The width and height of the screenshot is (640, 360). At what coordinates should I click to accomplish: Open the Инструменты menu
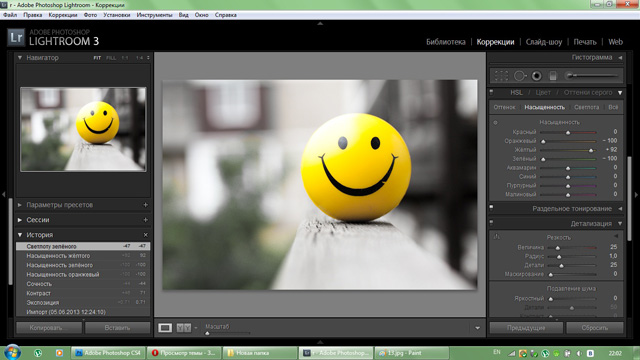(154, 15)
